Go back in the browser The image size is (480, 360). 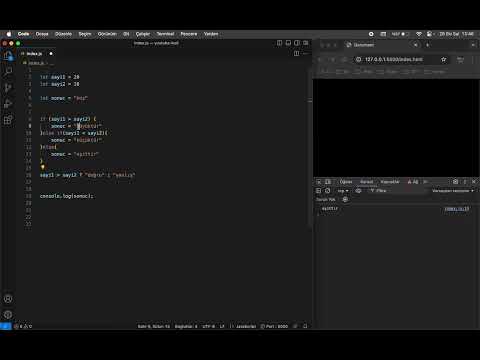320,59
